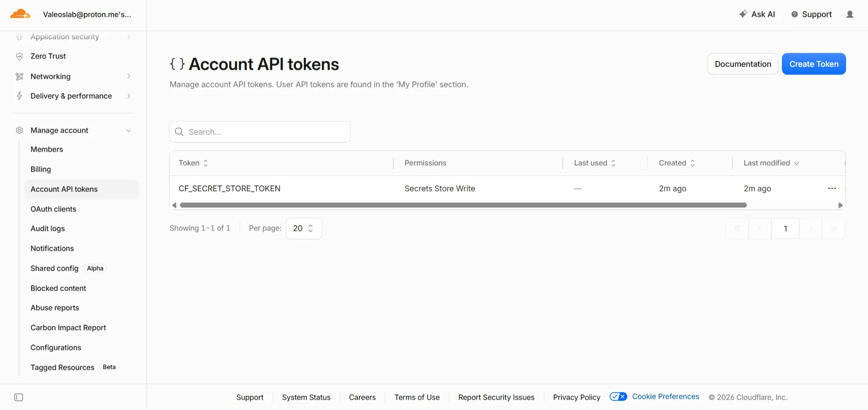Screen dimensions: 868x410
Task: Click the Networking sidebar icon
Action: tap(19, 76)
